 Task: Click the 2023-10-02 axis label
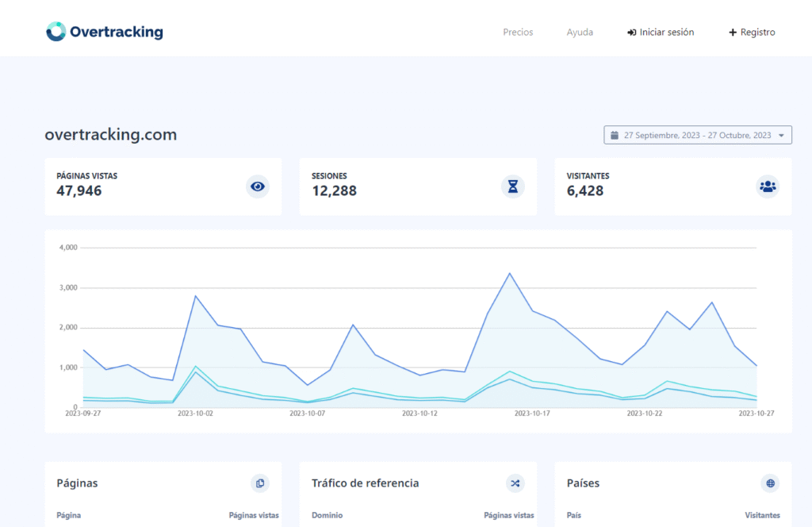(195, 413)
